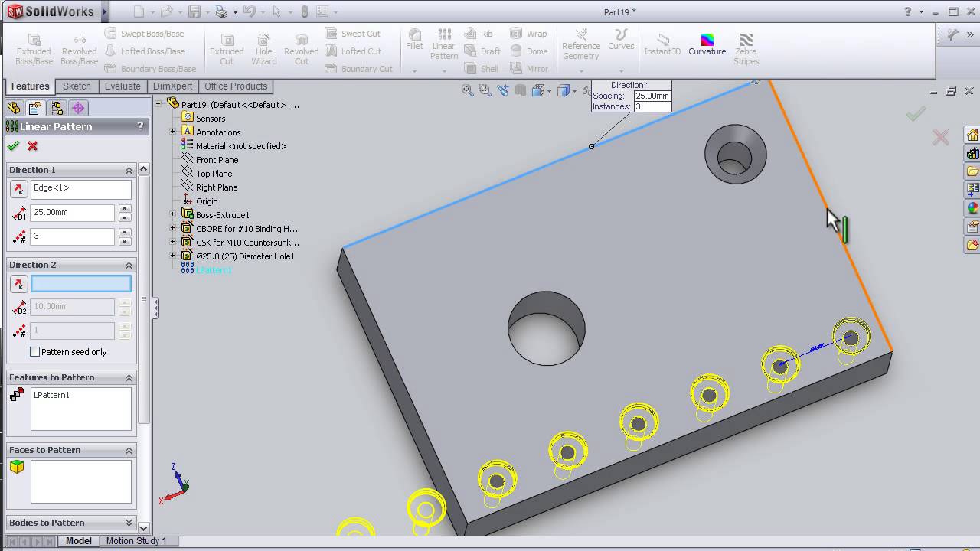
Task: Select the Model tab at bottom
Action: (x=79, y=541)
